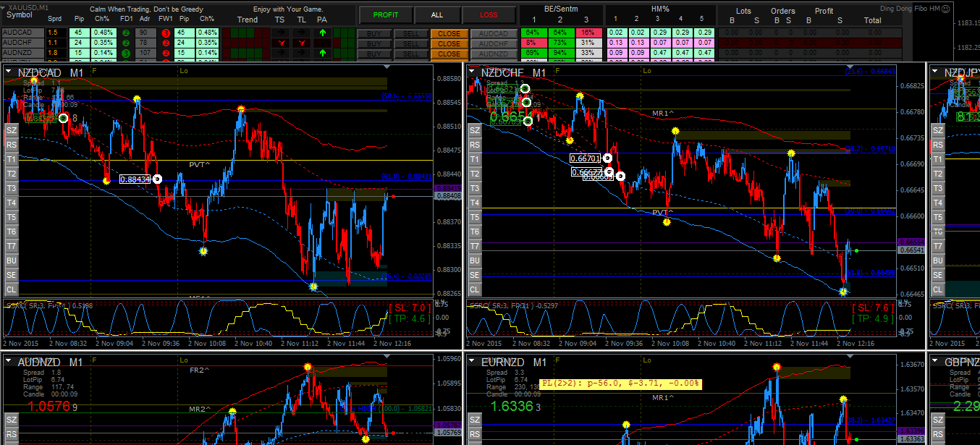Viewport: 980px width, 445px height.
Task: Click the grey AUDCAD symbol button after CLOSE
Action: 494,33
